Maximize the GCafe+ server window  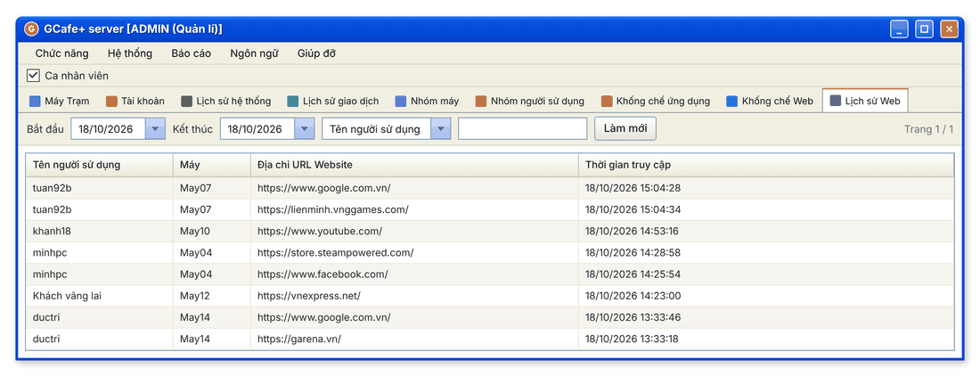click(x=925, y=29)
